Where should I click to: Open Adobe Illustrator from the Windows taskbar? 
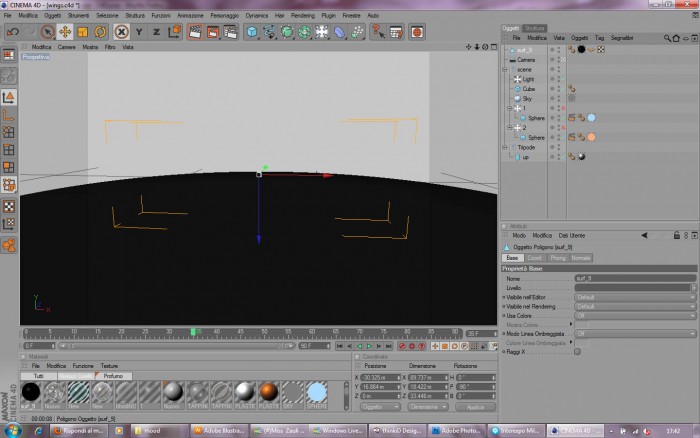pyautogui.click(x=219, y=430)
